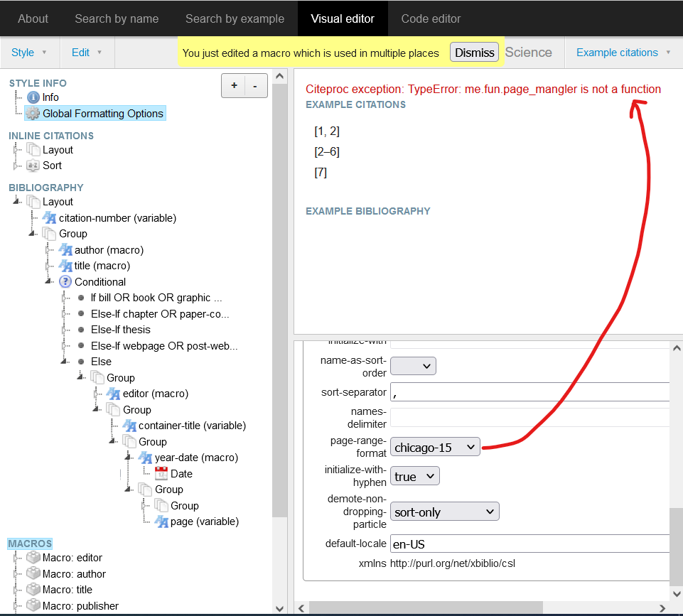Open the page-range-format dropdown showing chicago-15
Viewport: 683px width, 616px height.
coord(435,447)
